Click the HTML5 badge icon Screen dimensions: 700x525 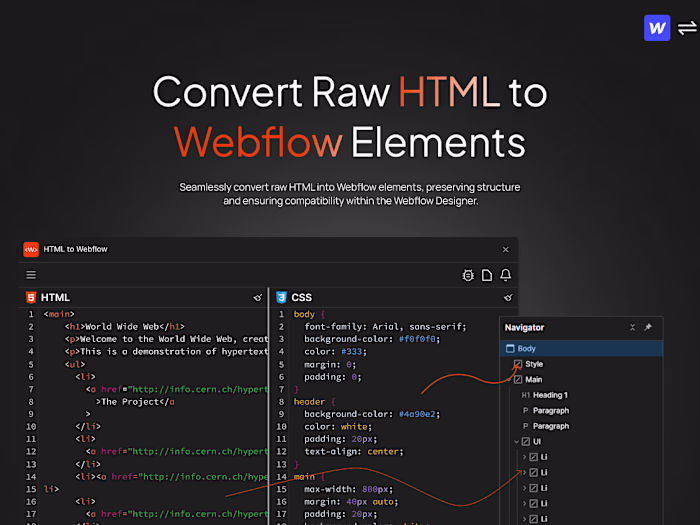pos(31,297)
